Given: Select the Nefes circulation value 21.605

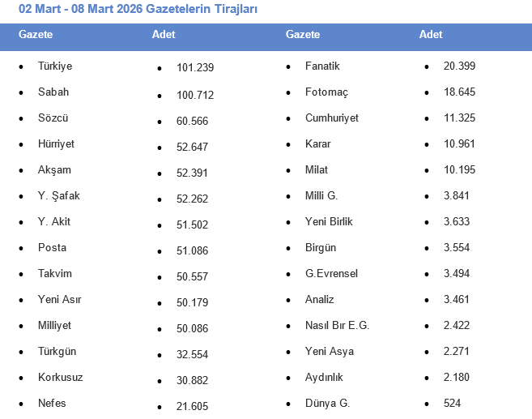Looking at the screenshot, I should click(x=192, y=405).
